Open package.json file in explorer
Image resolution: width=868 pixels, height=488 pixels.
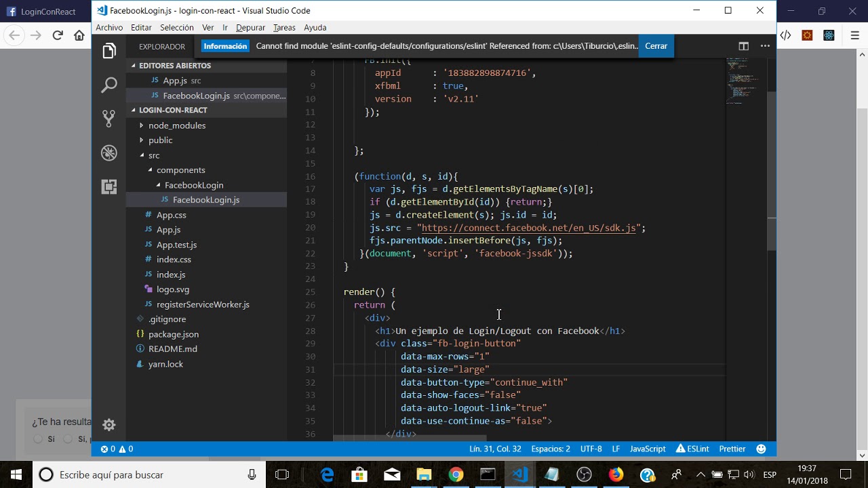click(174, 334)
